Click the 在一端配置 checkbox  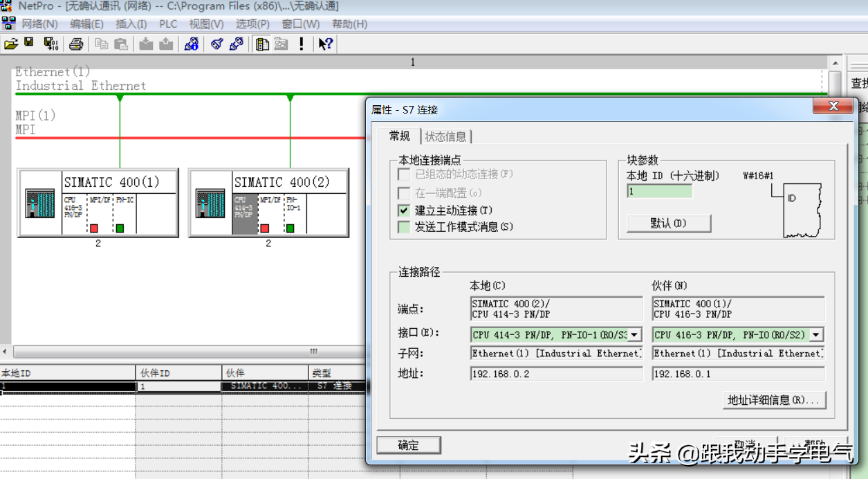click(404, 194)
